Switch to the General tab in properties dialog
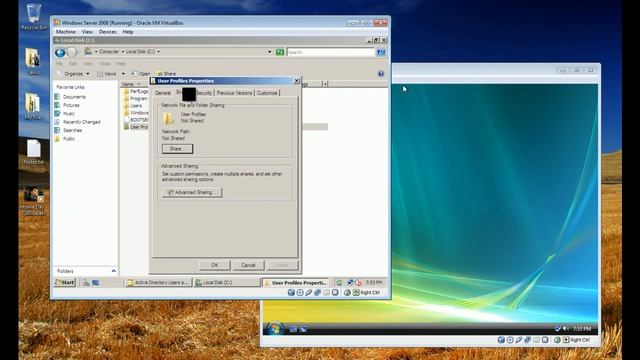 (x=163, y=93)
